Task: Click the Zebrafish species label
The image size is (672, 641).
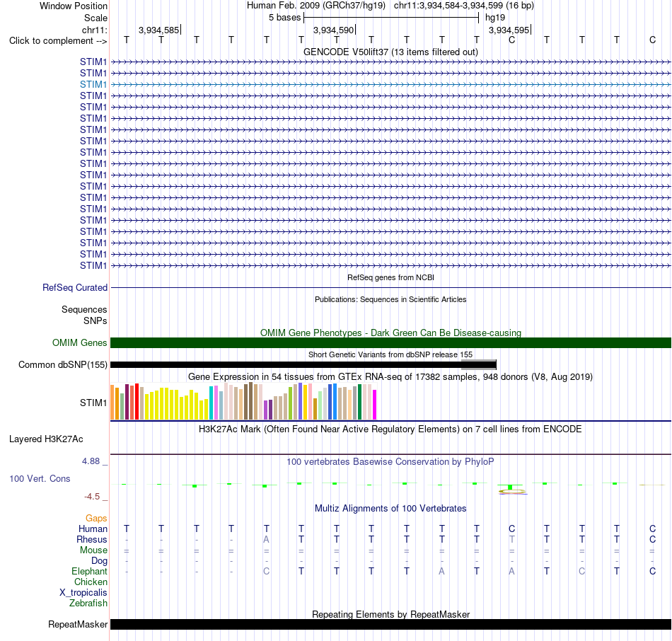Action: [88, 604]
